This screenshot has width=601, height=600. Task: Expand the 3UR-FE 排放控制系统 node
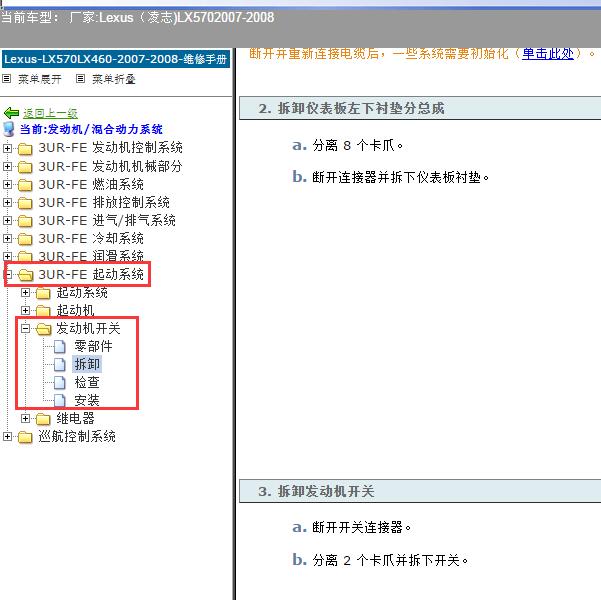pos(7,202)
